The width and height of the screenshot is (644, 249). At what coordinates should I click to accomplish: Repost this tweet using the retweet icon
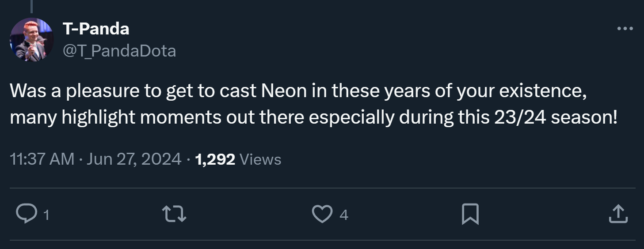175,215
